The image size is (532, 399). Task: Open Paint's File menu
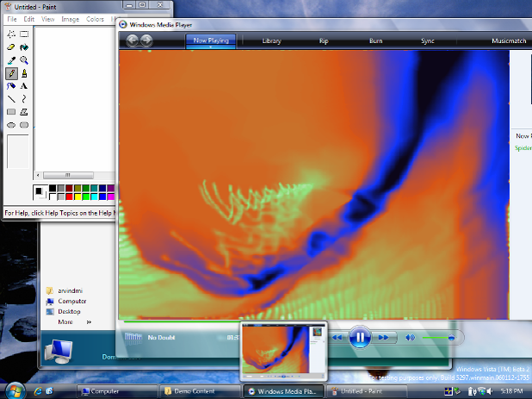(12, 19)
